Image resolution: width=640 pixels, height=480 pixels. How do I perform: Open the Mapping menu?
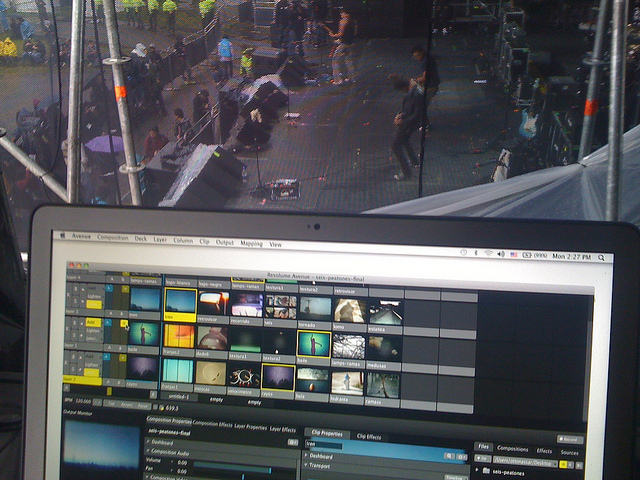pyautogui.click(x=250, y=243)
